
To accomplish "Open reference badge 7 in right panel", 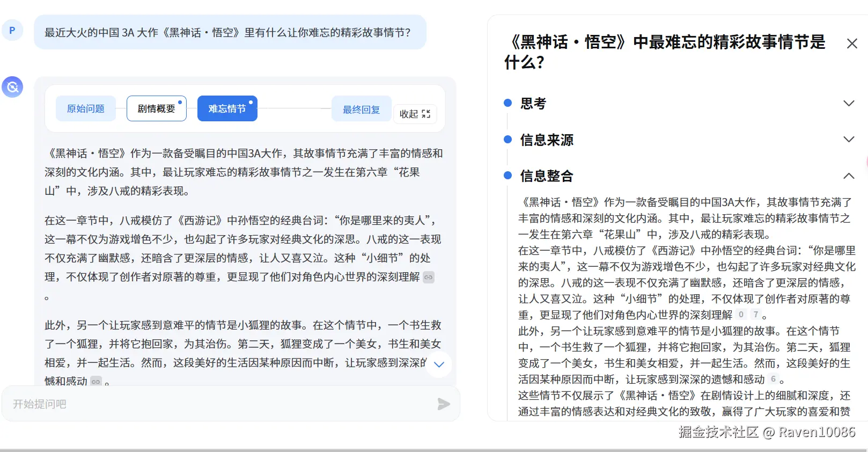I will (x=756, y=315).
